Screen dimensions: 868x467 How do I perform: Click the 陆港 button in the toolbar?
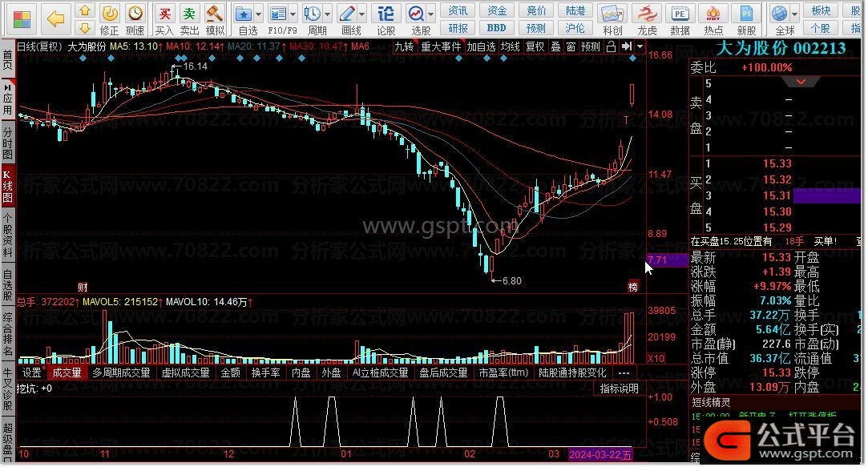click(575, 10)
